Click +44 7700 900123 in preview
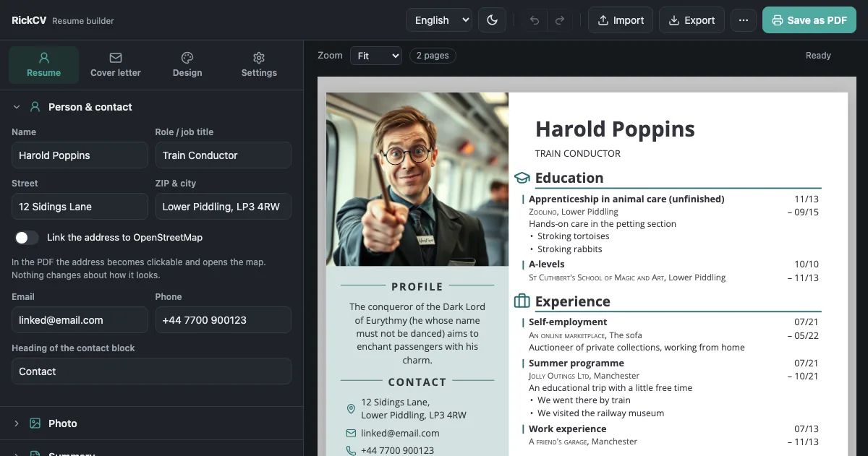 pos(398,450)
